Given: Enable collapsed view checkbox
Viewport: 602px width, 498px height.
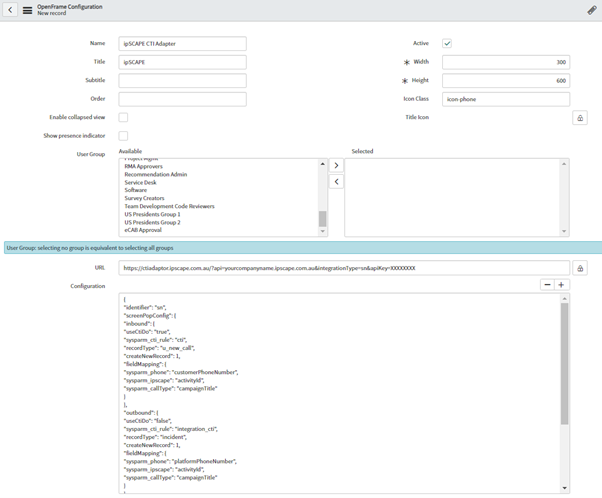Looking at the screenshot, I should [x=123, y=117].
